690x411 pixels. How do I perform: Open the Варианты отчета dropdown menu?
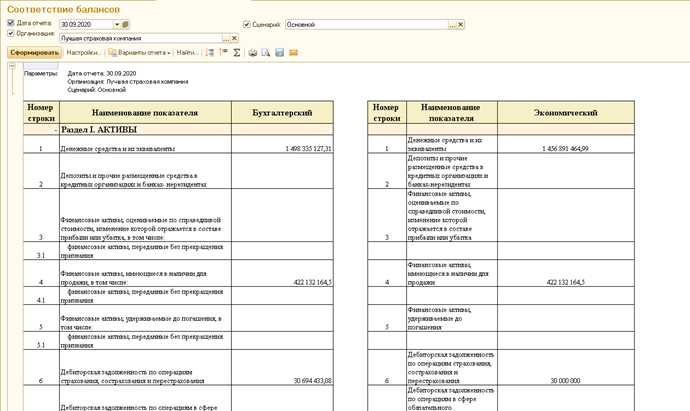coord(139,53)
